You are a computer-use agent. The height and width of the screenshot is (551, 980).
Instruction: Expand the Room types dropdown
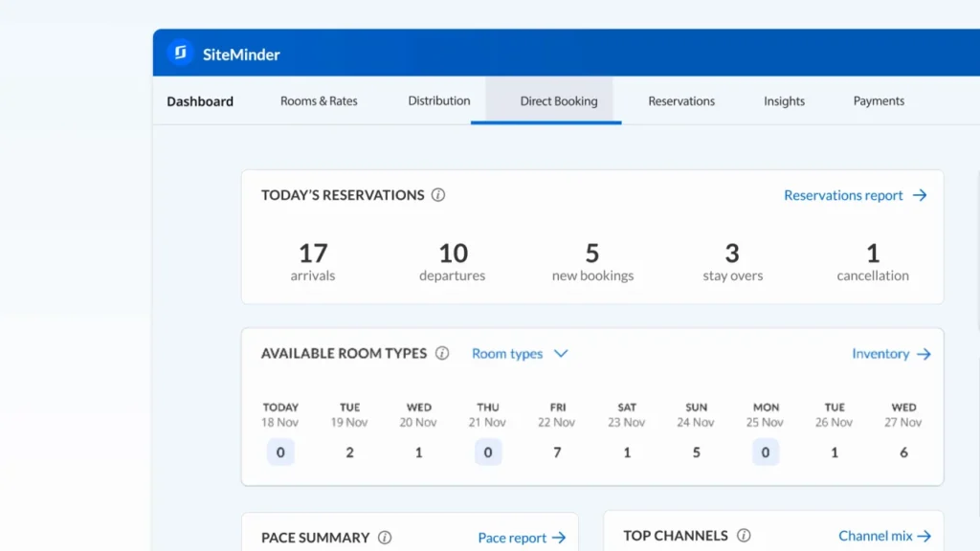click(520, 354)
